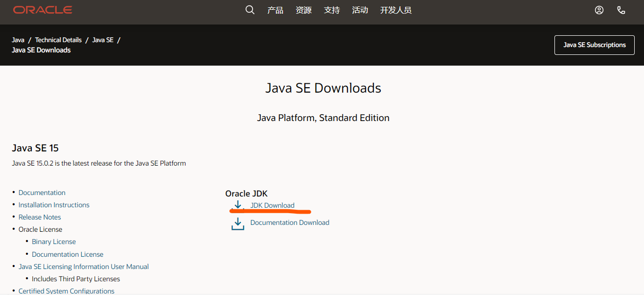This screenshot has width=644, height=295.
Task: Open Technical Details in the breadcrumb
Action: pos(58,39)
